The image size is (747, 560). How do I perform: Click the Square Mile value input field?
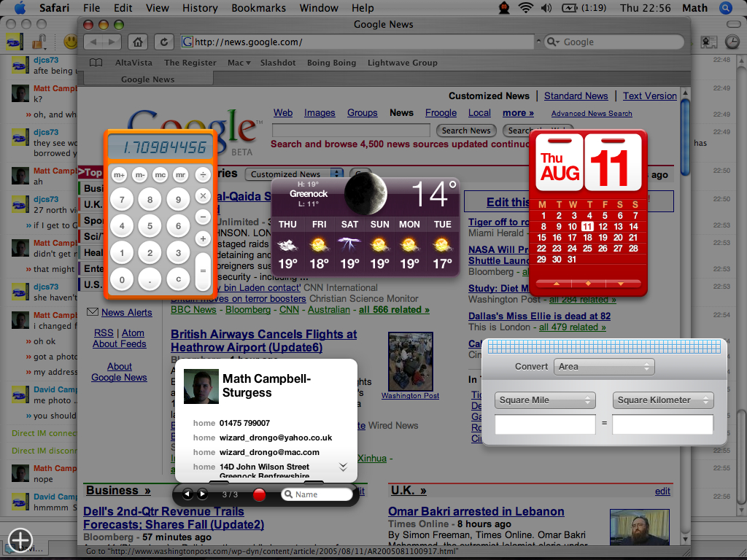coord(545,424)
